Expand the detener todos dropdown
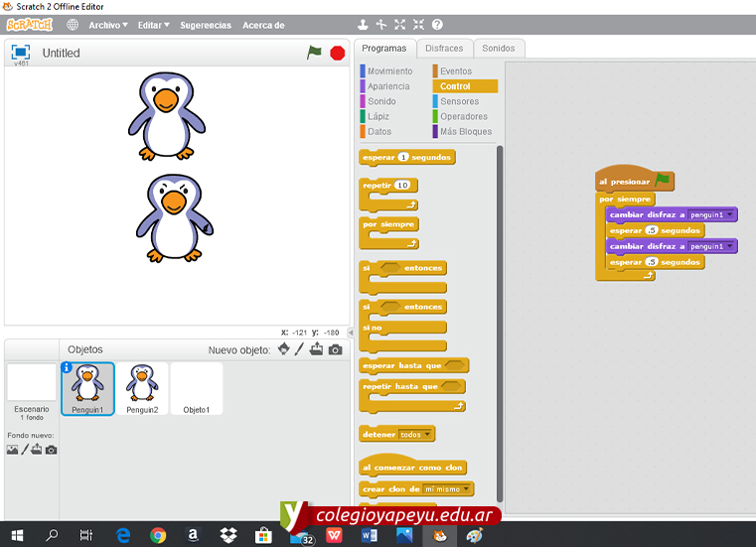This screenshot has width=756, height=547. [427, 435]
